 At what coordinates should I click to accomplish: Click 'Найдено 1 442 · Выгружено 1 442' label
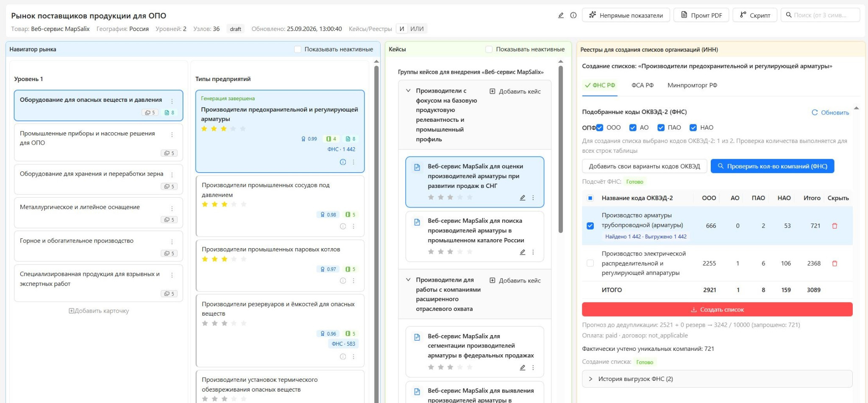pyautogui.click(x=645, y=237)
